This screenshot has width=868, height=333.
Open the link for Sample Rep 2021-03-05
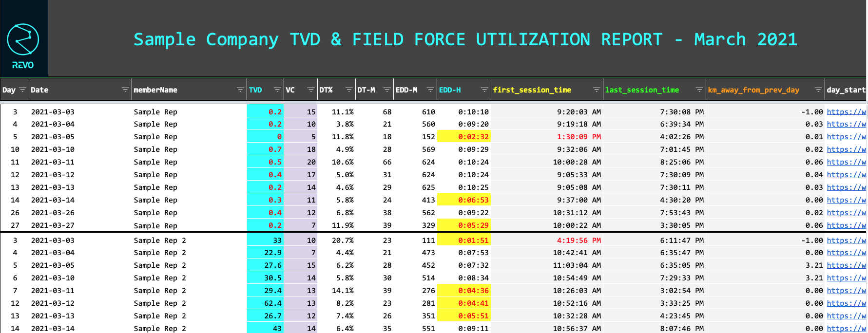point(847,137)
